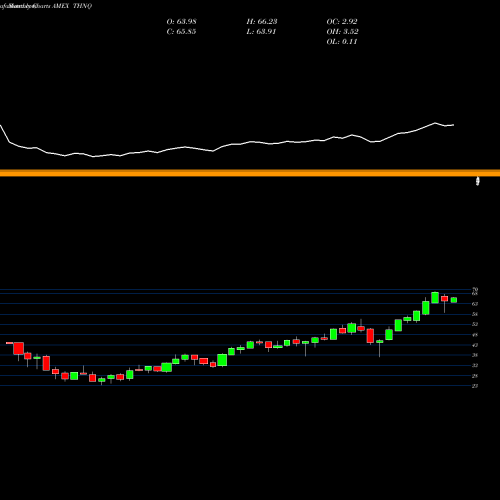Click the open price value 'O: 63.98'
The width and height of the screenshot is (500, 500).
tap(181, 22)
